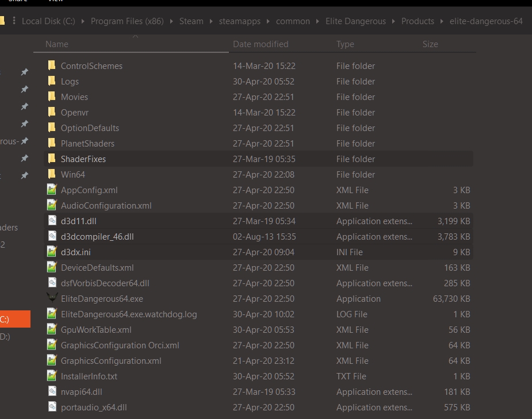Click the DeviceDefaults.xml file icon
This screenshot has width=532, height=419.
point(52,267)
